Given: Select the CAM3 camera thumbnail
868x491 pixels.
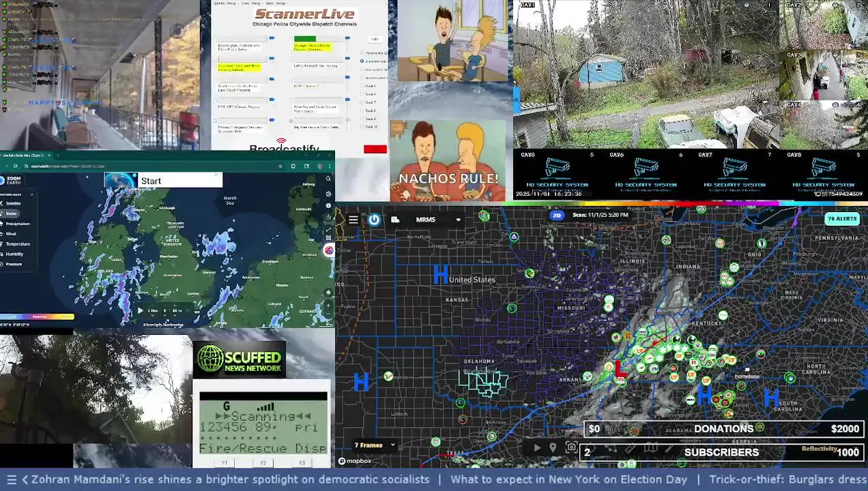Looking at the screenshot, I should click(x=824, y=75).
